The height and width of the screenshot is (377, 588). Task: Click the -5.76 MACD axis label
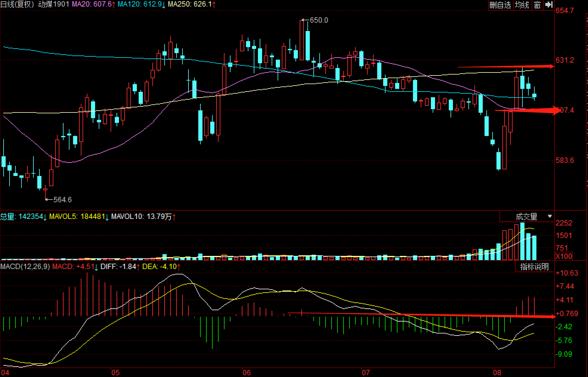tap(564, 340)
